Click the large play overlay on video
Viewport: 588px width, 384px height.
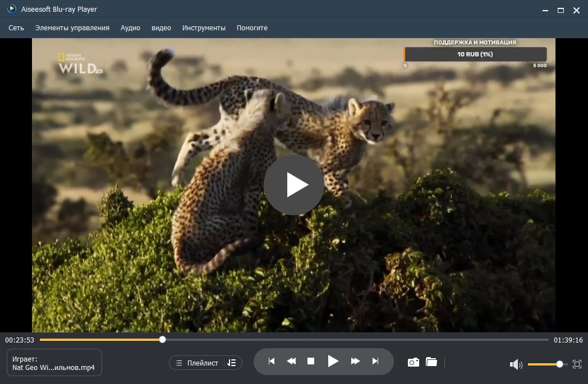click(293, 184)
